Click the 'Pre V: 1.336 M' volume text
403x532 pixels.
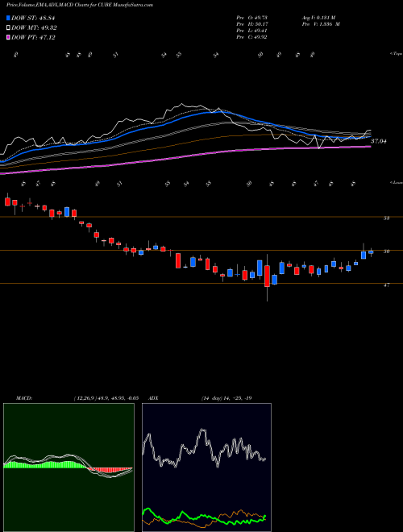(x=322, y=24)
